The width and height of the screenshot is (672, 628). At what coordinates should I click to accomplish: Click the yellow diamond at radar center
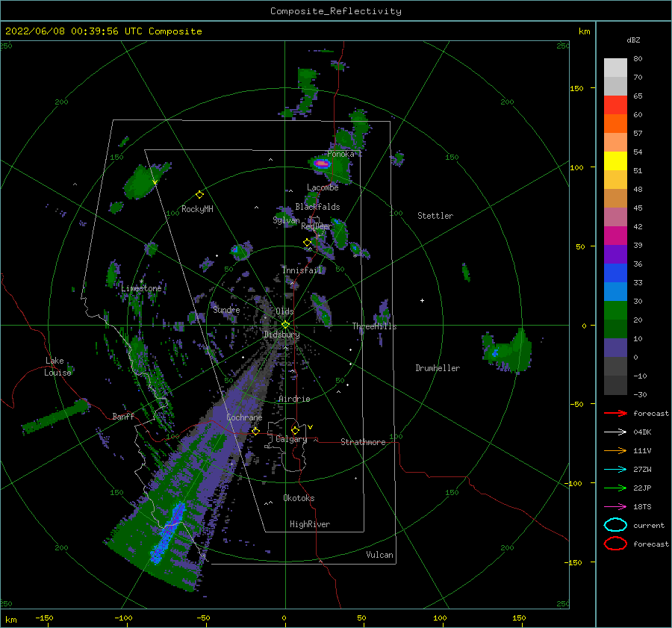[x=285, y=325]
